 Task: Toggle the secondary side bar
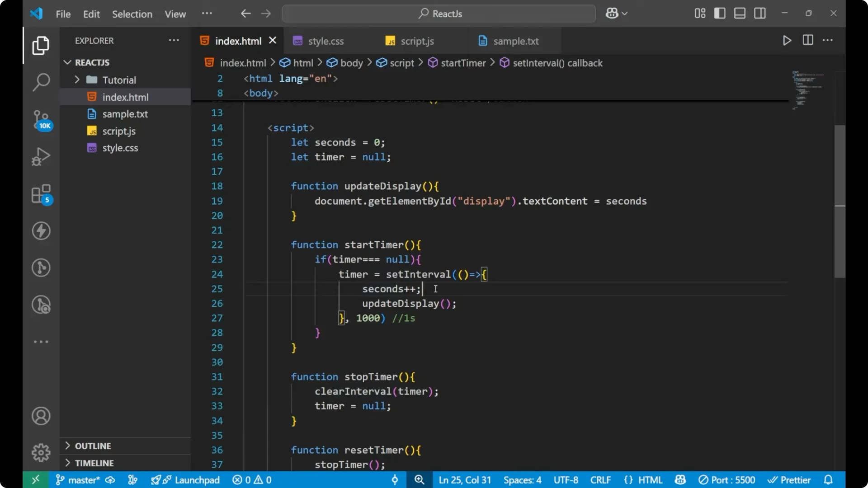tap(760, 13)
